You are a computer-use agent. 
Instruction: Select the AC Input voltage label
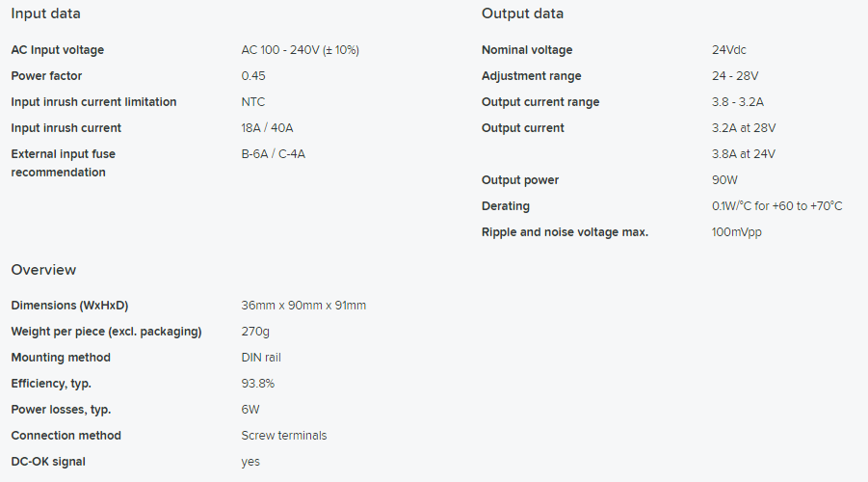coord(58,50)
